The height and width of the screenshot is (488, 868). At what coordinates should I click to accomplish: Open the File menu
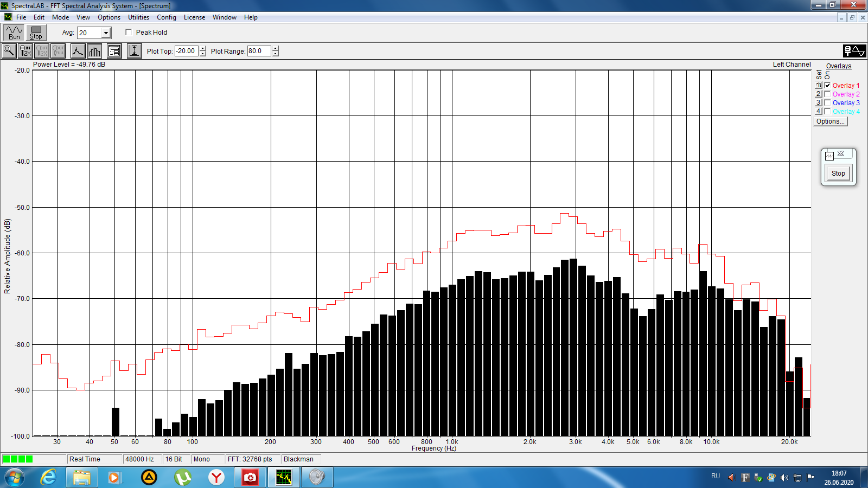pyautogui.click(x=21, y=17)
